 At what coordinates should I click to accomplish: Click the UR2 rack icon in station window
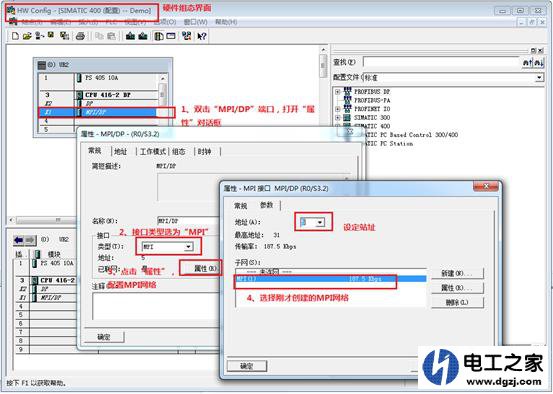tap(42, 65)
